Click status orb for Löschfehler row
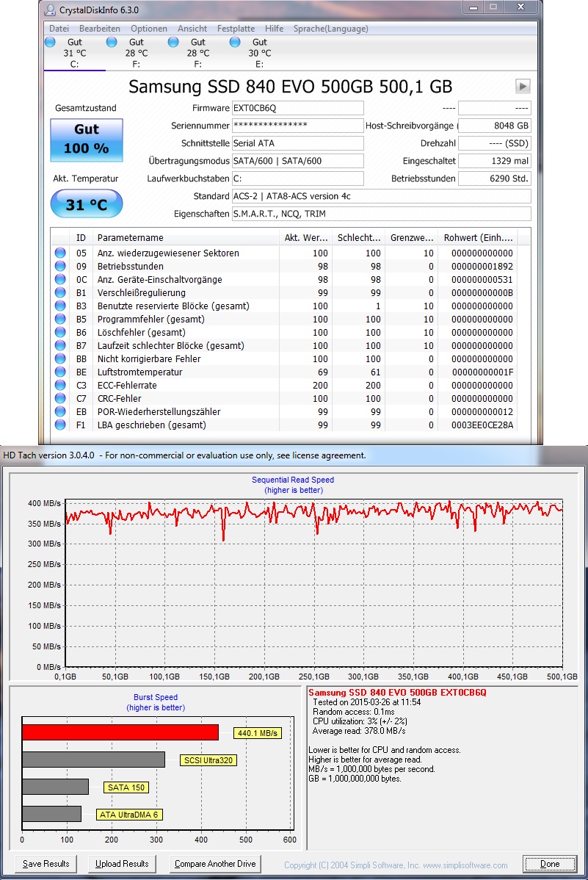This screenshot has width=588, height=880. click(60, 332)
